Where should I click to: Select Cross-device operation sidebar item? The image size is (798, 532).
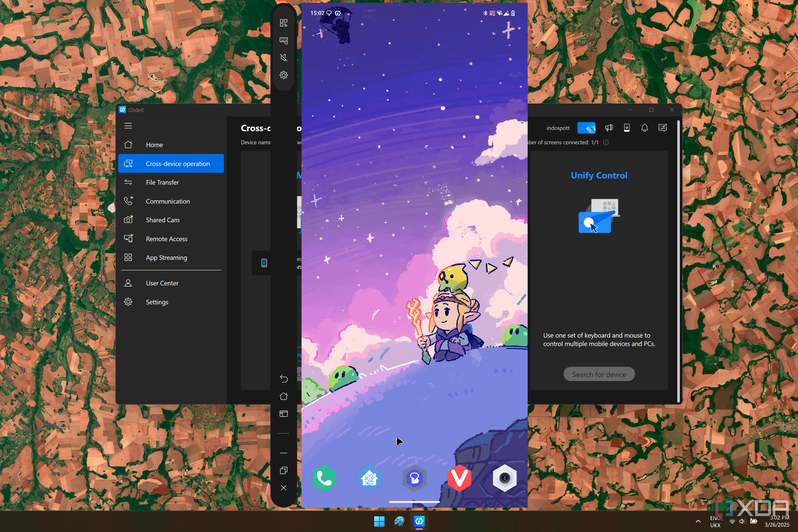[x=171, y=163]
